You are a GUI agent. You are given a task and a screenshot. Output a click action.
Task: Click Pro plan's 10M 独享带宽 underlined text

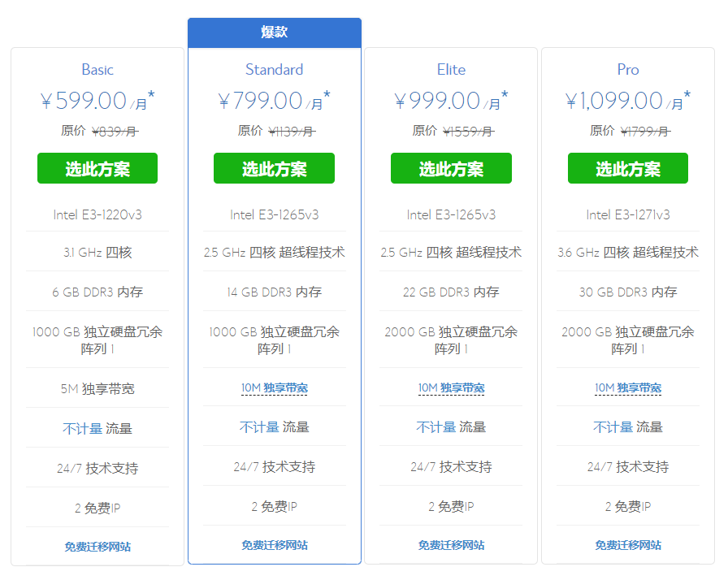tap(627, 388)
